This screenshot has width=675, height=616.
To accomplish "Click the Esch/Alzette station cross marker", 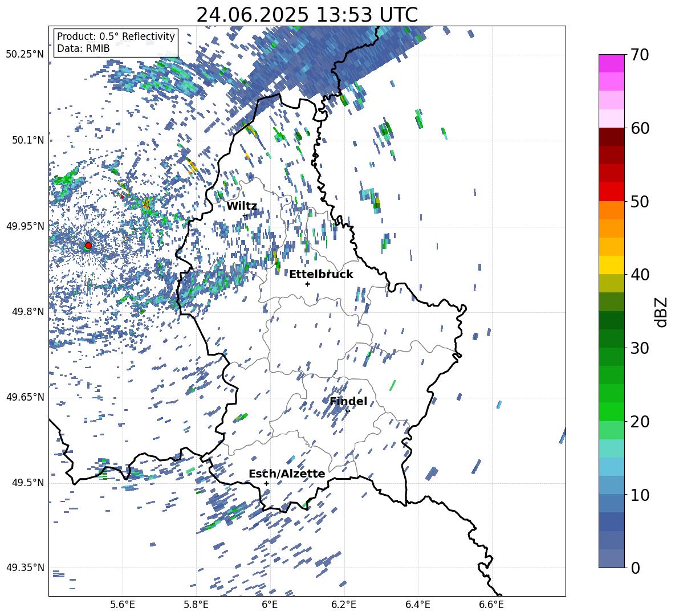I will point(266,483).
